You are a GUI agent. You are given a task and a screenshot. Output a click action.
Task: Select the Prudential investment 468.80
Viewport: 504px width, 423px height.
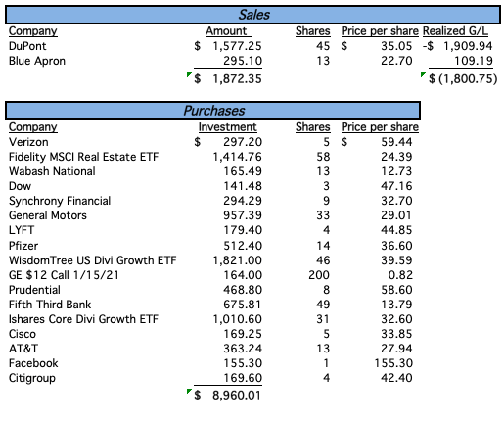click(243, 290)
